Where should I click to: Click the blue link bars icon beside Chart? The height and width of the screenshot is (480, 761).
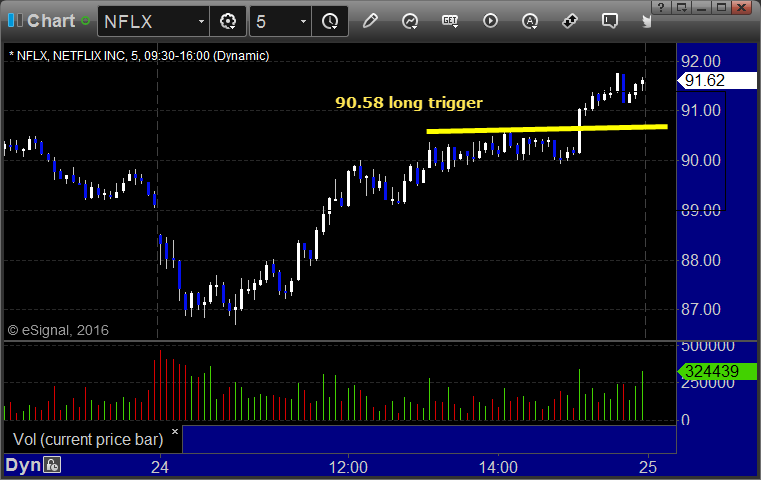(x=15, y=20)
